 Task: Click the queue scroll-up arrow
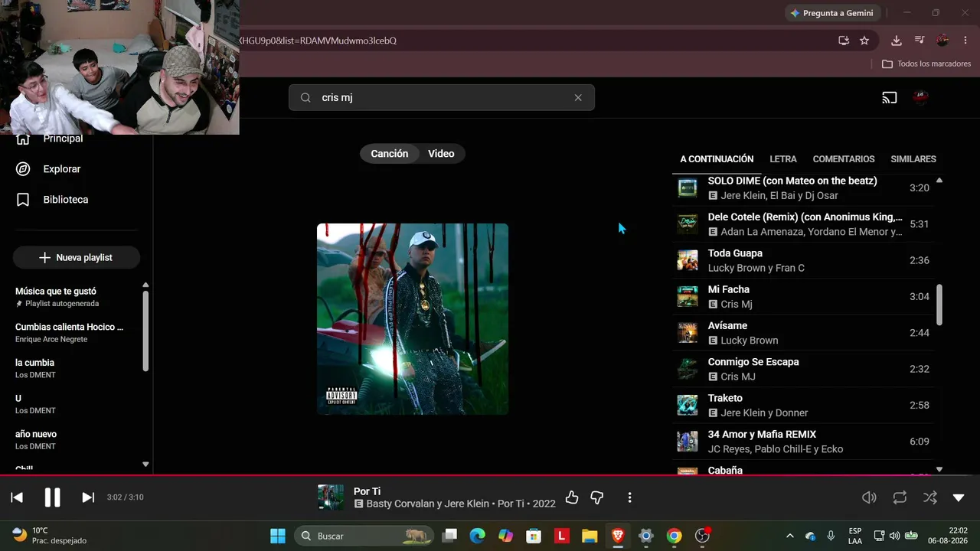(x=939, y=181)
